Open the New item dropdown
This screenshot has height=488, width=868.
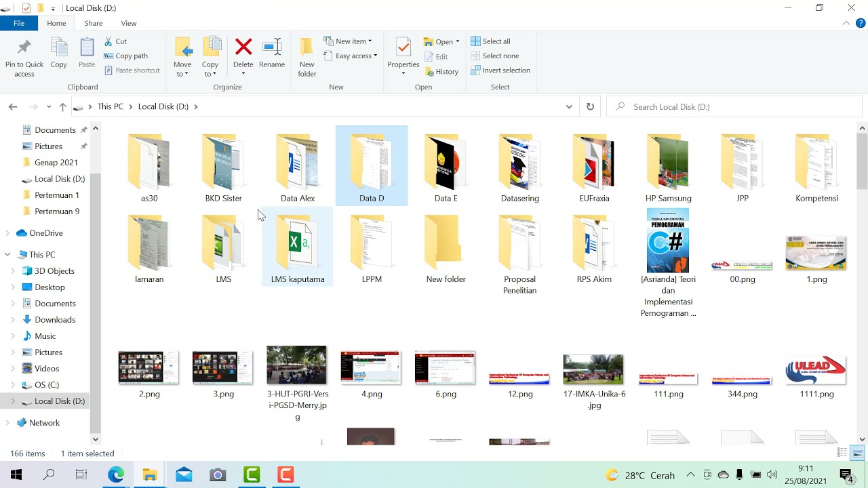click(x=348, y=41)
